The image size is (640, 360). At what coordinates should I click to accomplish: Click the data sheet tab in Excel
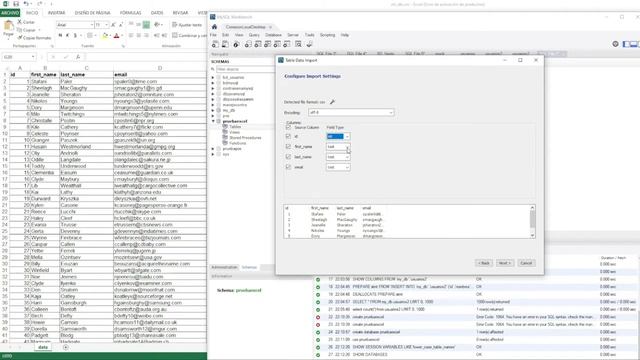pyautogui.click(x=43, y=347)
